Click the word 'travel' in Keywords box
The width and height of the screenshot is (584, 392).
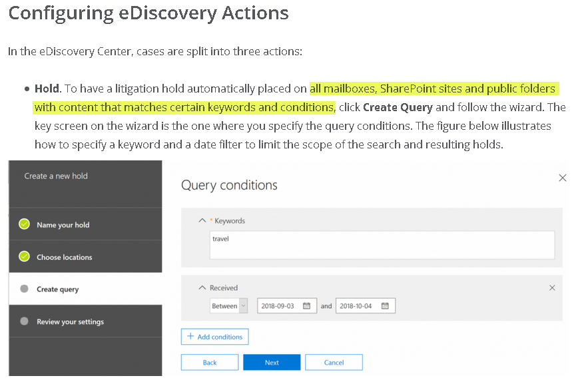coord(220,239)
